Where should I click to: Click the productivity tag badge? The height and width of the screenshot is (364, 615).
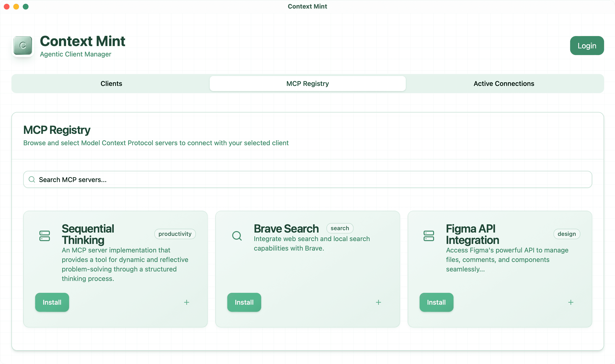pos(175,234)
